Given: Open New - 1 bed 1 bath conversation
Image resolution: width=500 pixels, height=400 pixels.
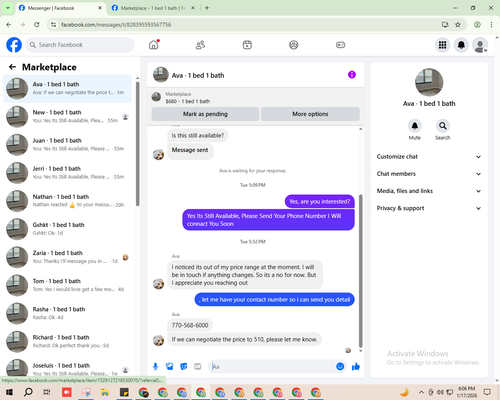Looking at the screenshot, I should [67, 116].
